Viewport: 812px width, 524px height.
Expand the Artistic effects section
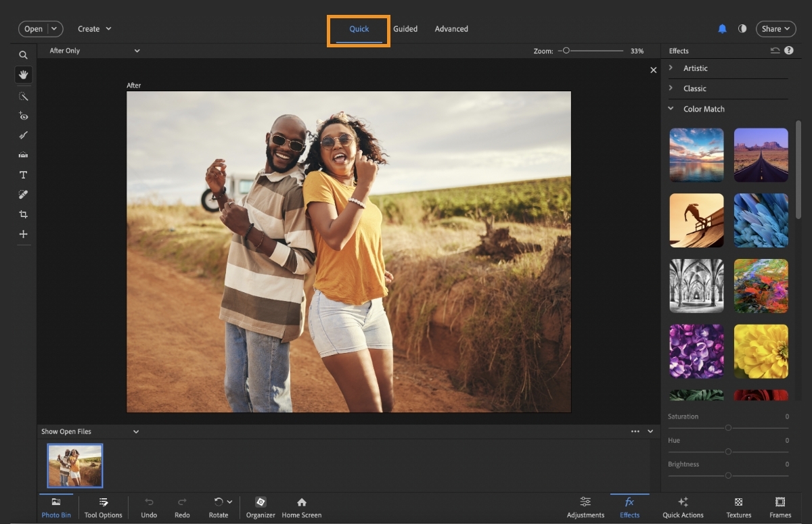695,68
